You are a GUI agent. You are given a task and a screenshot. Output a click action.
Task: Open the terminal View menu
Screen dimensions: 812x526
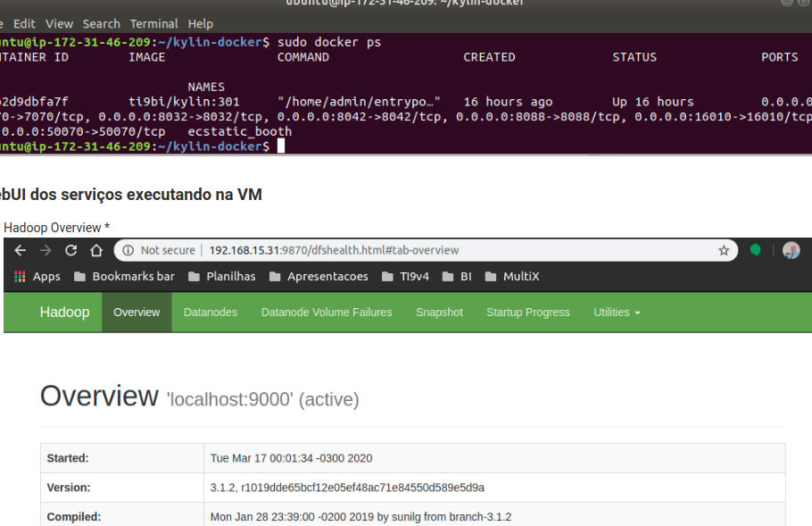click(59, 24)
